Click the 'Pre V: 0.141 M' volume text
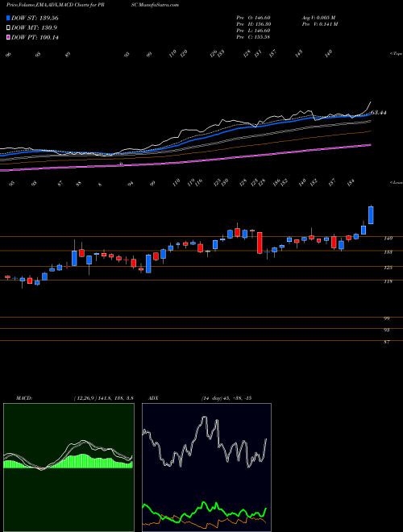The image size is (403, 532). point(319,24)
